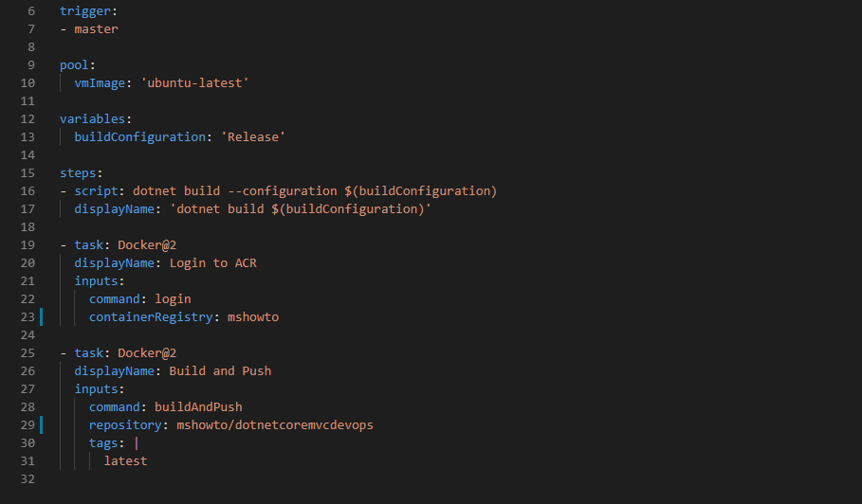Click line number 15 beside steps
Screen dimensions: 862x504
point(28,173)
